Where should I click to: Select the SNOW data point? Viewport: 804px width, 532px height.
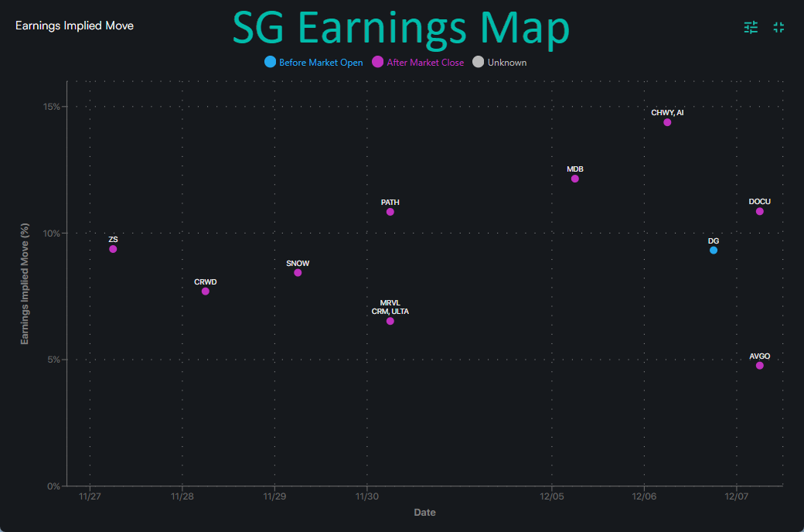tap(298, 273)
